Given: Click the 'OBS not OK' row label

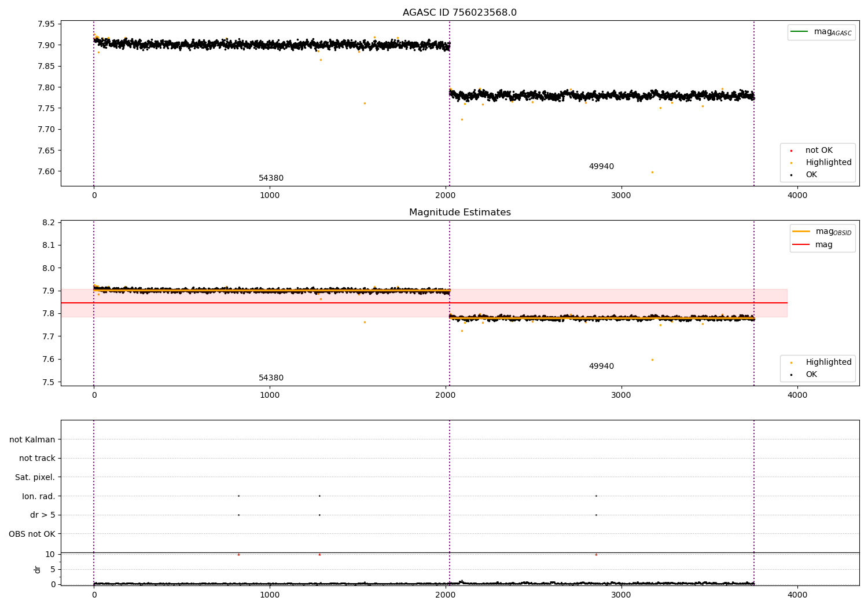Looking at the screenshot, I should point(32,534).
